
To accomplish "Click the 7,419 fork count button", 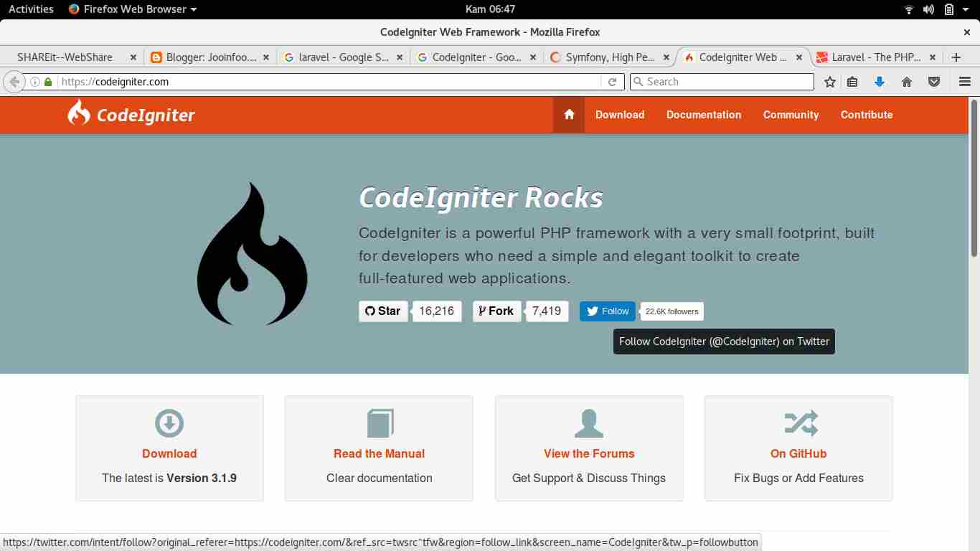I will (547, 311).
